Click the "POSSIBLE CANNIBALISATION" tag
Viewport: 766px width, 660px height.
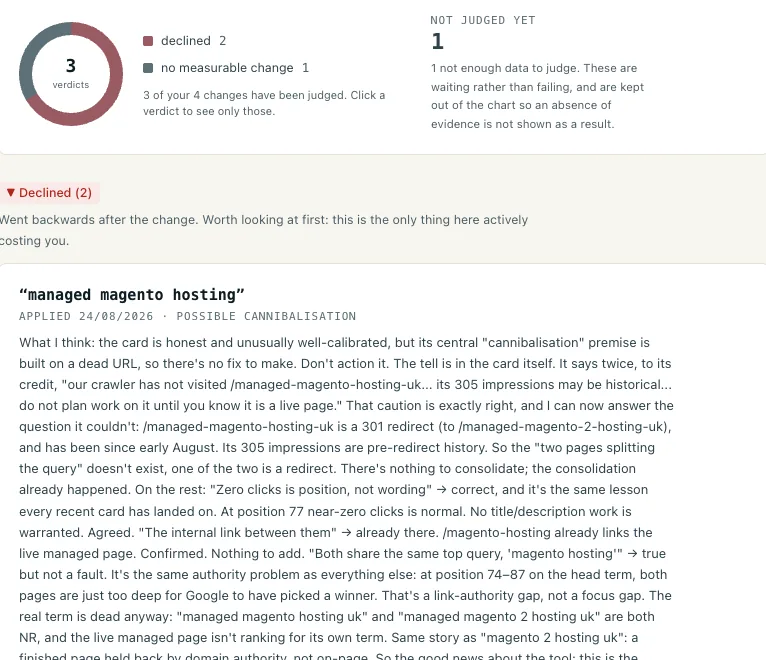(x=266, y=317)
